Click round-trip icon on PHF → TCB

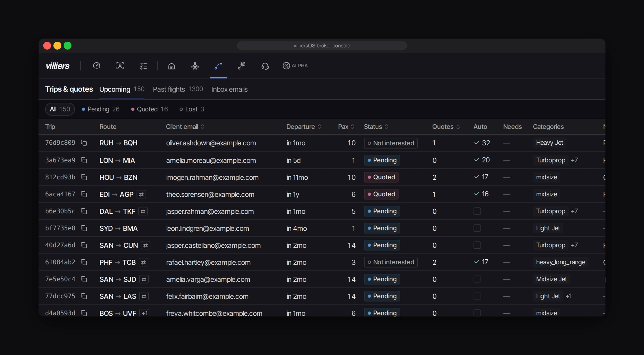[x=143, y=262]
